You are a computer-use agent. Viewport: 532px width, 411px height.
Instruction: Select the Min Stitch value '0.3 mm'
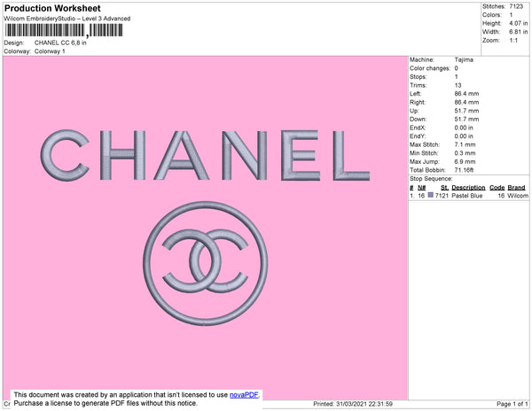coord(465,153)
